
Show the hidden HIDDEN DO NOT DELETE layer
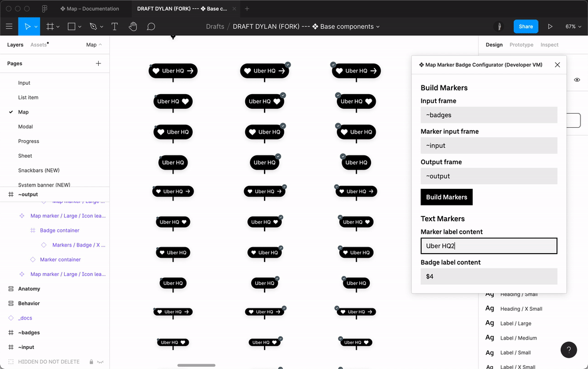point(101,362)
